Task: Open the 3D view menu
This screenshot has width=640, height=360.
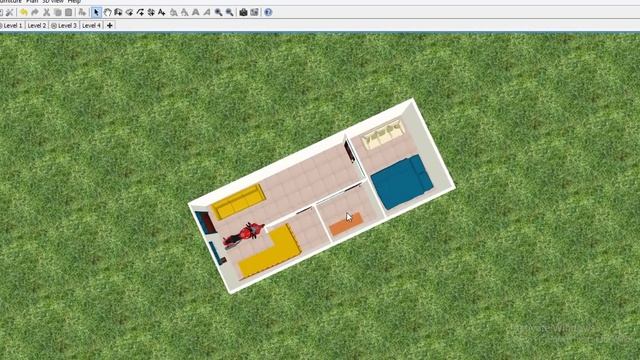Action: coord(53,2)
